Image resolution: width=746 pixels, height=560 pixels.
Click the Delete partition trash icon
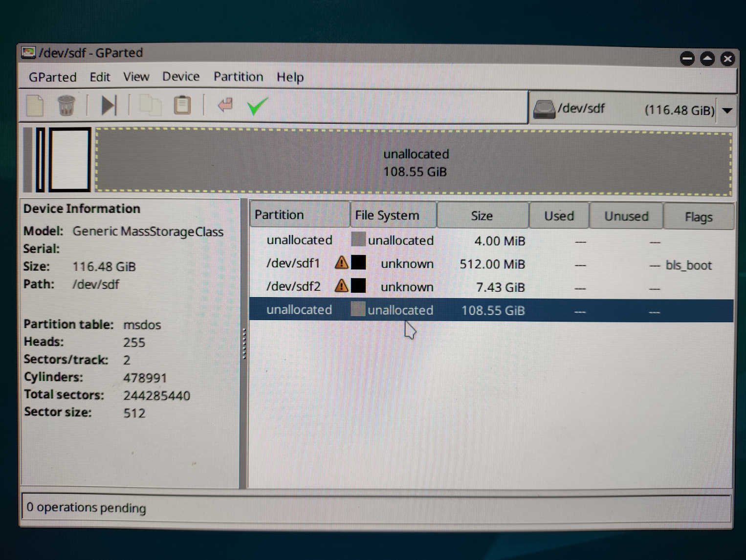[66, 105]
